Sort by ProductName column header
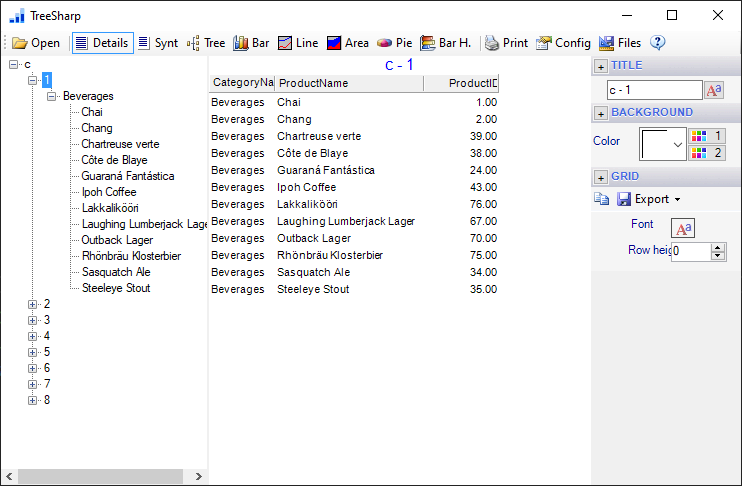The image size is (742, 486). point(349,83)
